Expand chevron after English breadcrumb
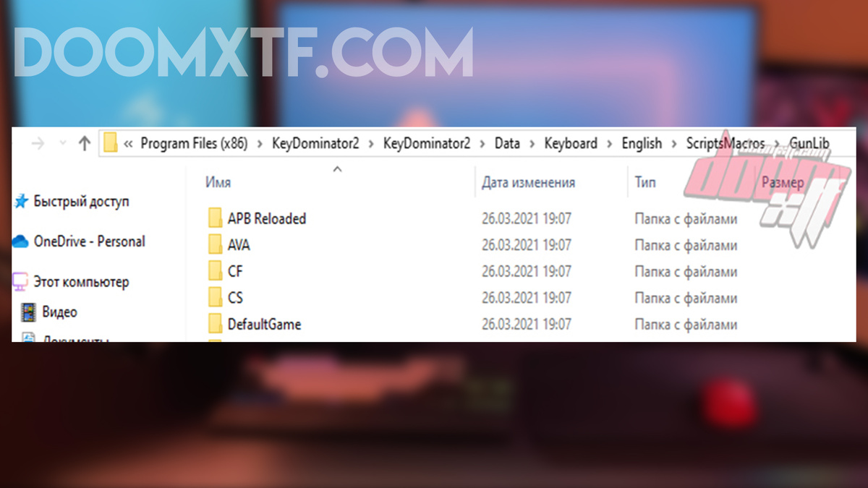The image size is (868, 488). [674, 144]
